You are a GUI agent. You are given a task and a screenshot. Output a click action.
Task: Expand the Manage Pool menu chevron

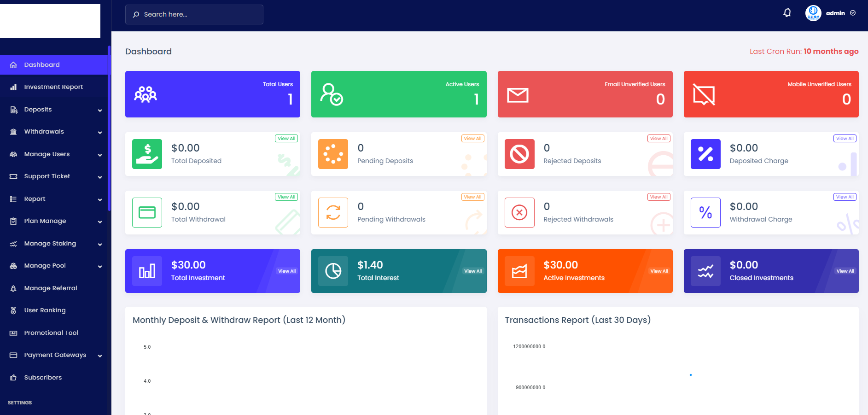[100, 266]
